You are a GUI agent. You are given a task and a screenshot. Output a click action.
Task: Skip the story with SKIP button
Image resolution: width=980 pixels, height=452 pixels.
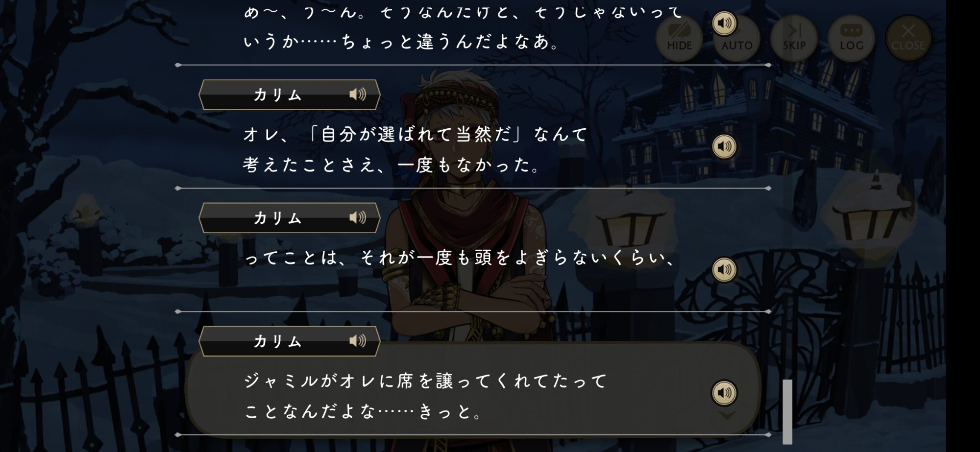pyautogui.click(x=794, y=38)
